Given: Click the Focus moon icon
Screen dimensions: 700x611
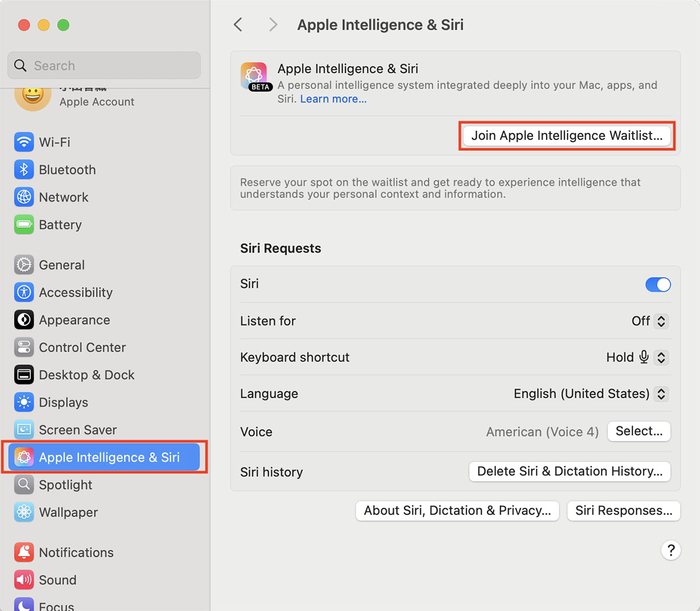Looking at the screenshot, I should 24,605.
